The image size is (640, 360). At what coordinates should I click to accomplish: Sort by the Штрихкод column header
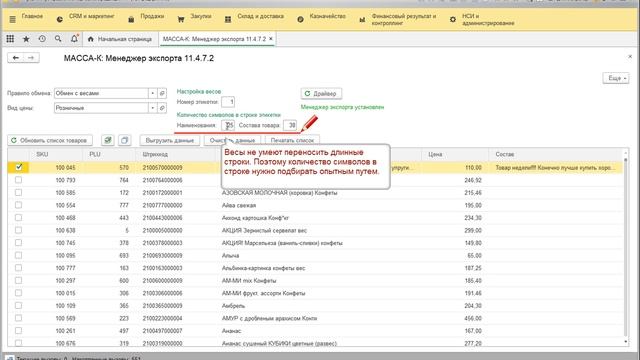tap(155, 154)
